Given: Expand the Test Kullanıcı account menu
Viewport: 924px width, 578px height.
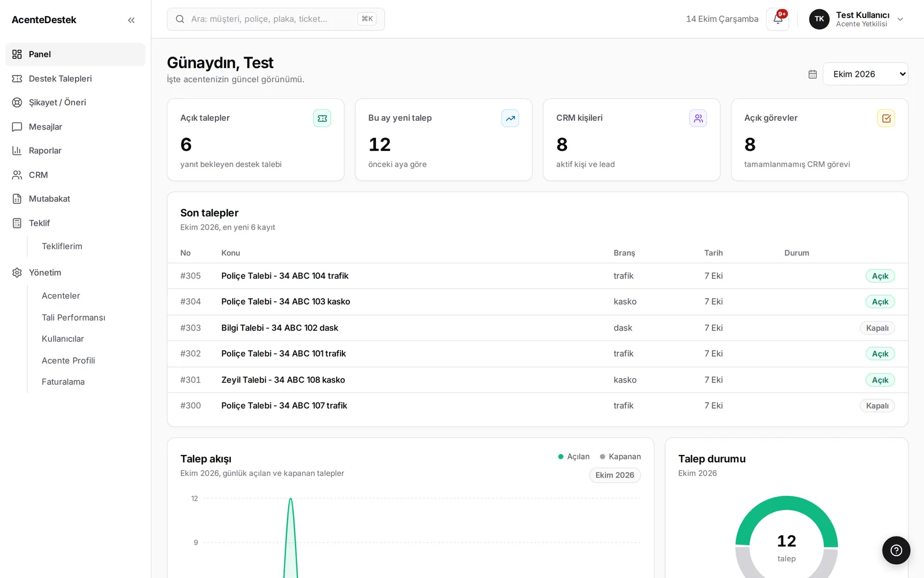Looking at the screenshot, I should 856,19.
